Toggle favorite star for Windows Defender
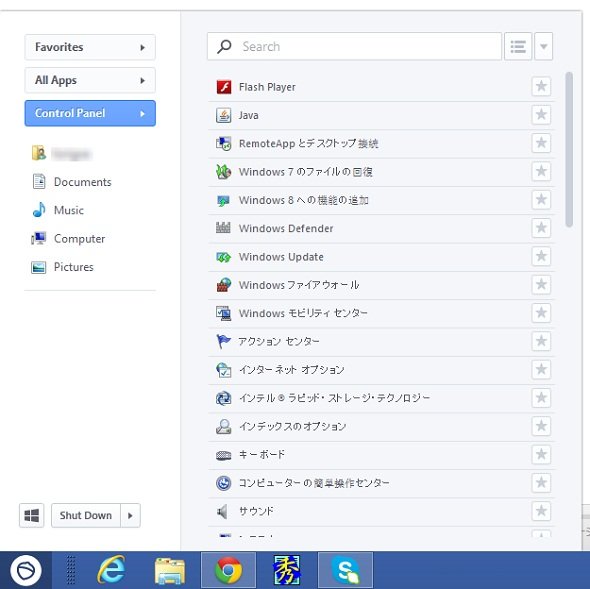Image resolution: width=590 pixels, height=589 pixels. click(x=541, y=228)
